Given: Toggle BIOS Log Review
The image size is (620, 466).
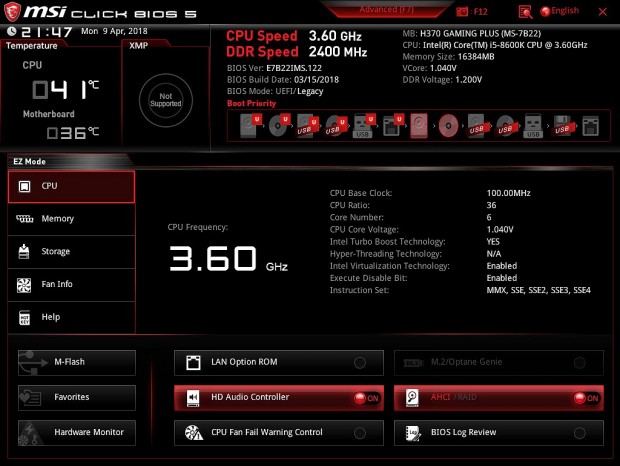Looking at the screenshot, I should 499,433.
